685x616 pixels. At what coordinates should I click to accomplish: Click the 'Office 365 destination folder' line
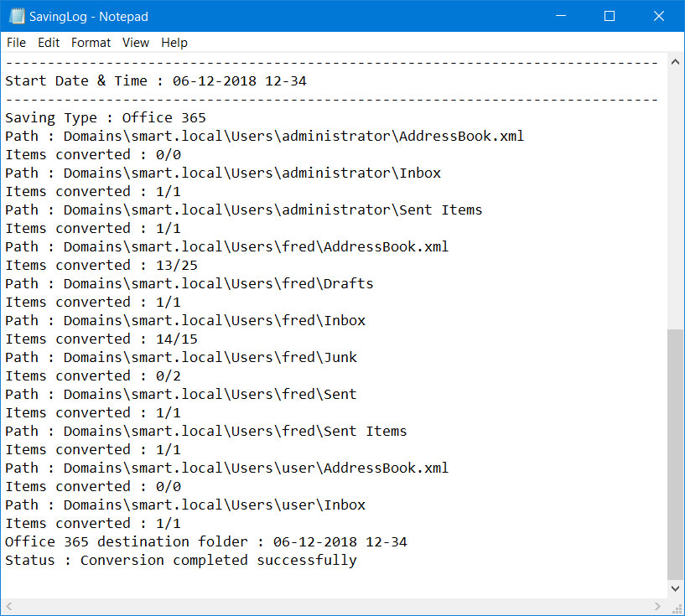click(206, 541)
